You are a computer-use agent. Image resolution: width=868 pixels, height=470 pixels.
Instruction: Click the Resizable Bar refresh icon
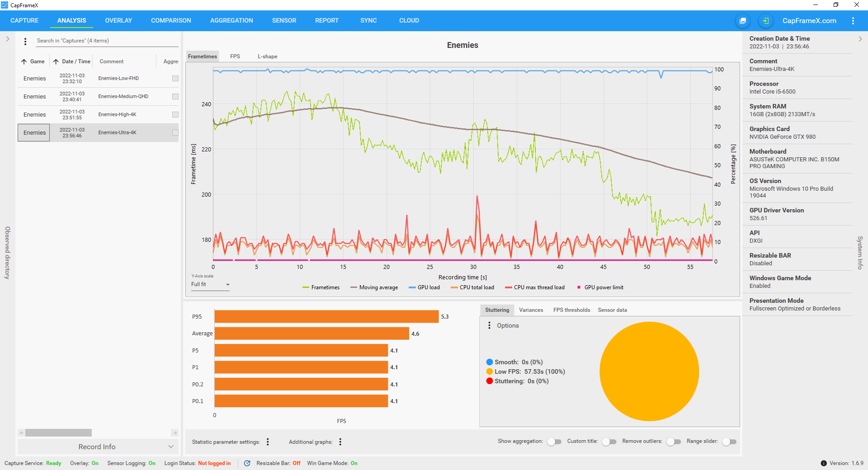[247, 463]
